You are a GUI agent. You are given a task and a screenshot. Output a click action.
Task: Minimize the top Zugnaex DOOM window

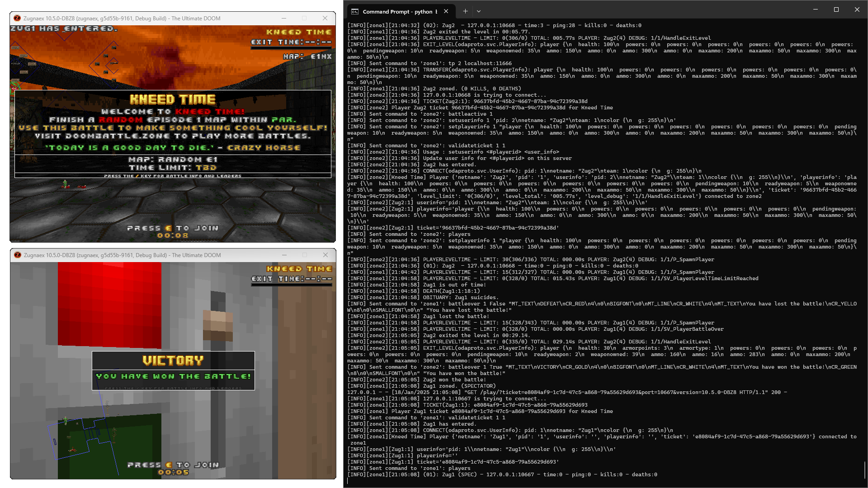tap(284, 19)
